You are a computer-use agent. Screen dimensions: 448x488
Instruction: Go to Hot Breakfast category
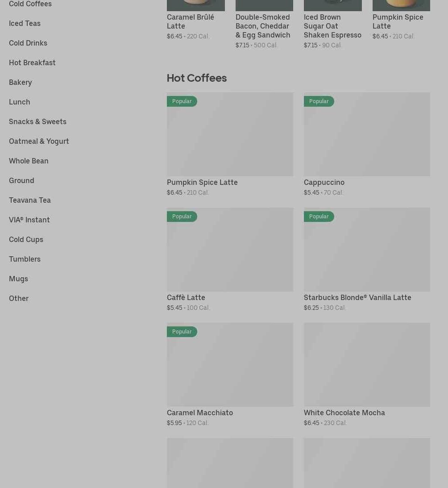pos(32,63)
